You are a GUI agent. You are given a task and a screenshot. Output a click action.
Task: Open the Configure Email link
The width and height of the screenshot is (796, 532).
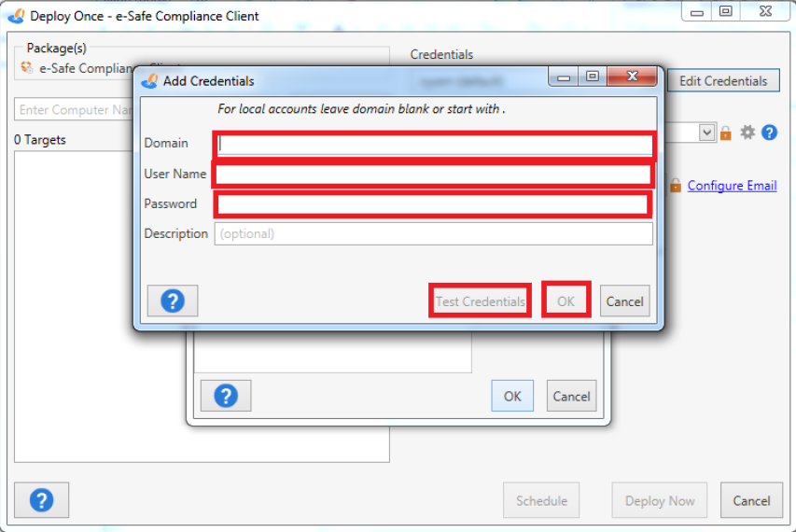coord(732,186)
